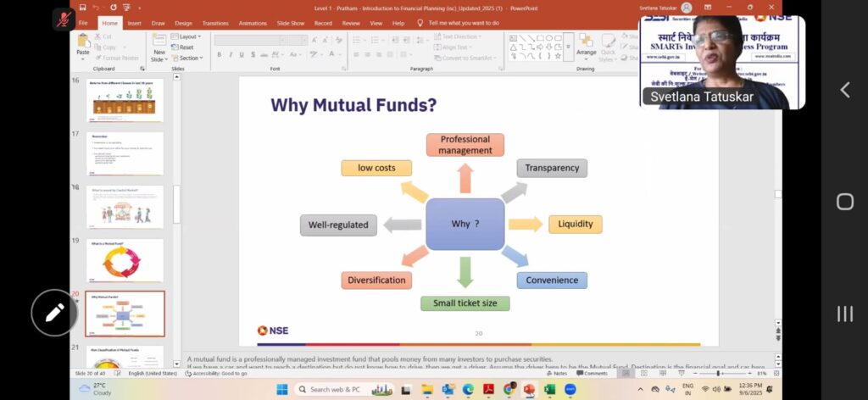Image resolution: width=868 pixels, height=400 pixels.
Task: Select the slide 19 thumbnail
Action: pos(125,261)
